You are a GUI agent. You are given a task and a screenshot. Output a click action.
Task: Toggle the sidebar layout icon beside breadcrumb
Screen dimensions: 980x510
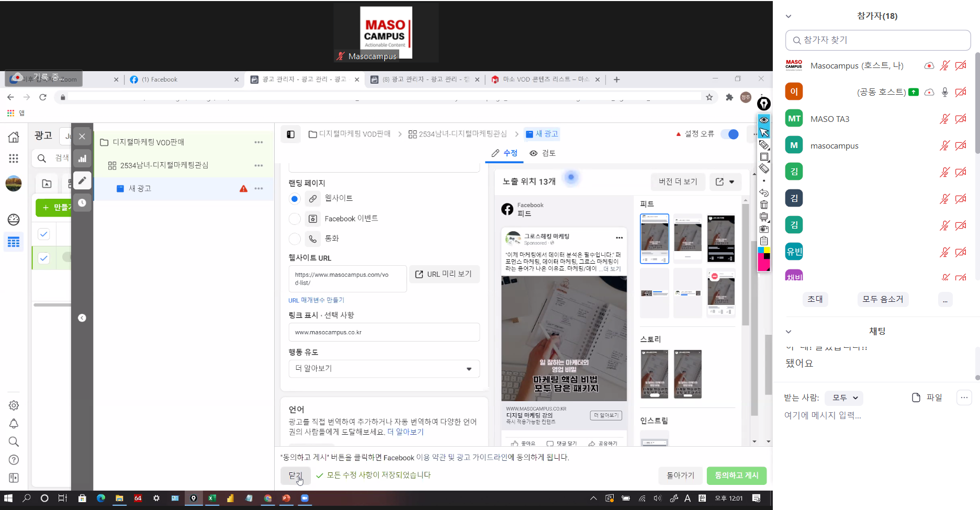point(291,134)
